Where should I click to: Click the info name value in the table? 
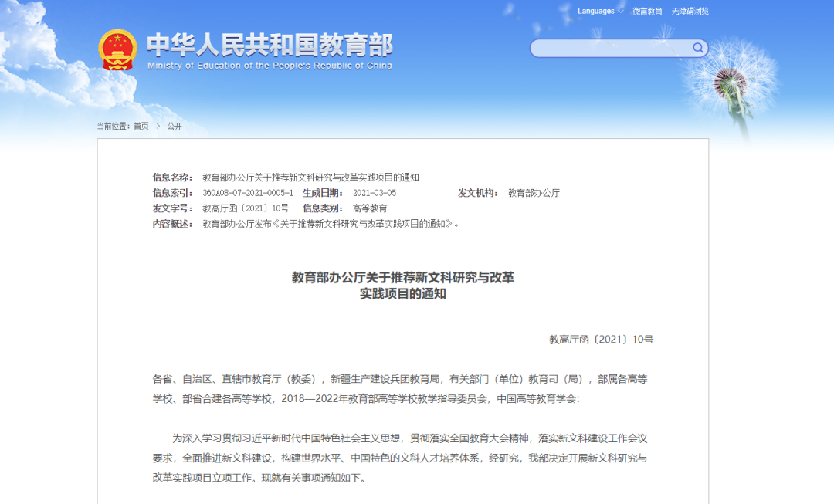[310, 178]
